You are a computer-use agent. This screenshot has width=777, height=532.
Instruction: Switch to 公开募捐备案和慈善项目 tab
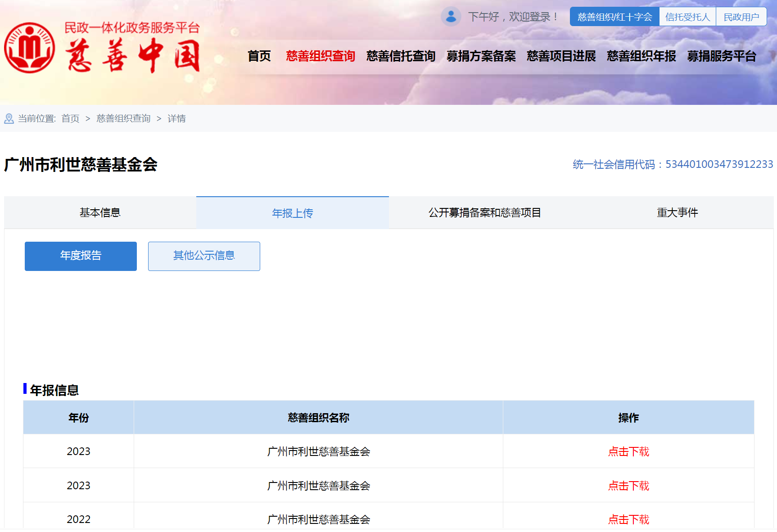pyautogui.click(x=484, y=212)
